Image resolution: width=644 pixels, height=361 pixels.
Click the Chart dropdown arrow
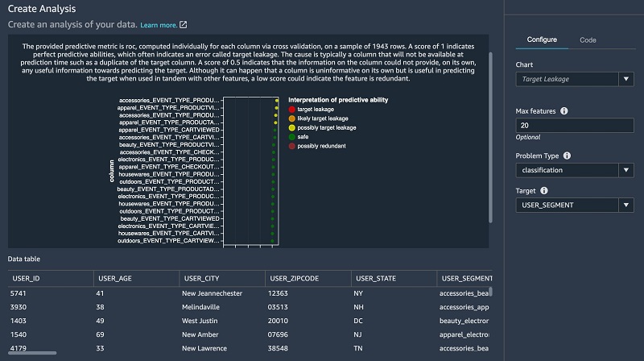click(x=626, y=79)
